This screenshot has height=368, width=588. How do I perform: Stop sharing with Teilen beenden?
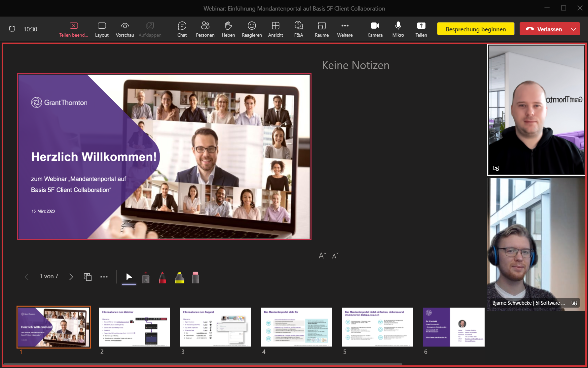click(x=74, y=29)
